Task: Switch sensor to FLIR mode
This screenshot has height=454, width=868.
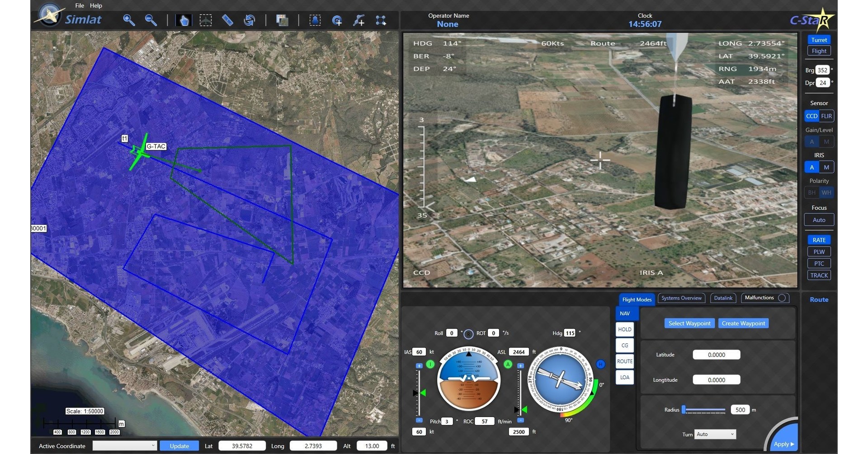Action: (827, 116)
